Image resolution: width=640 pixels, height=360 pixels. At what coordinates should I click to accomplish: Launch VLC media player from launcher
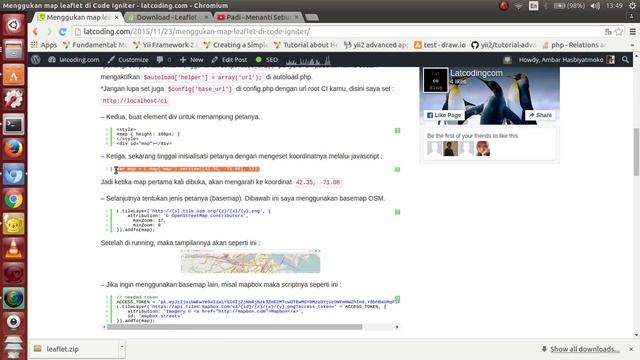[x=13, y=249]
